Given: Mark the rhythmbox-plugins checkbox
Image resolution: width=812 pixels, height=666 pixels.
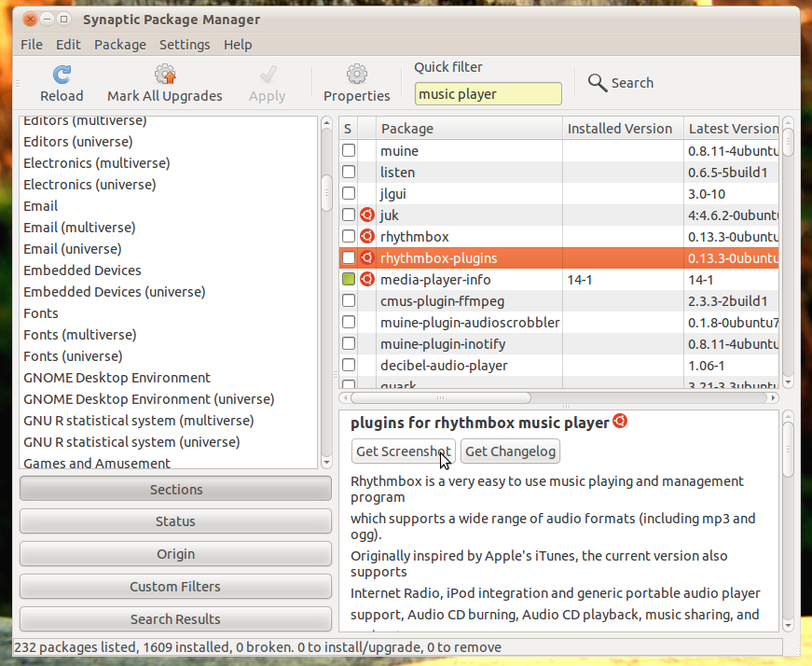Looking at the screenshot, I should [349, 257].
